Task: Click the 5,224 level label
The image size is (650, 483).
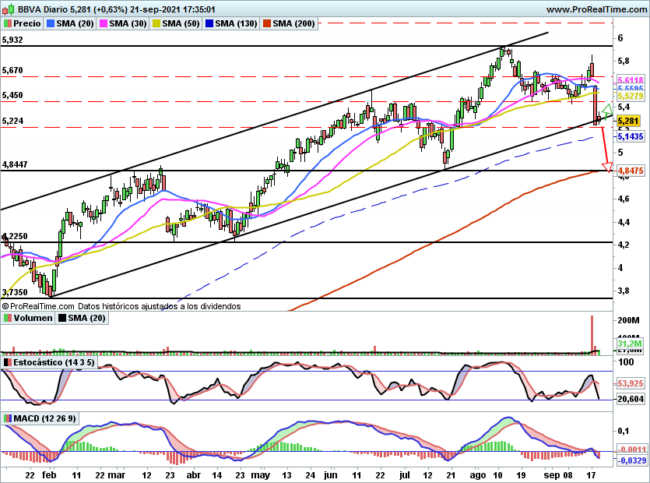Action: (12, 121)
